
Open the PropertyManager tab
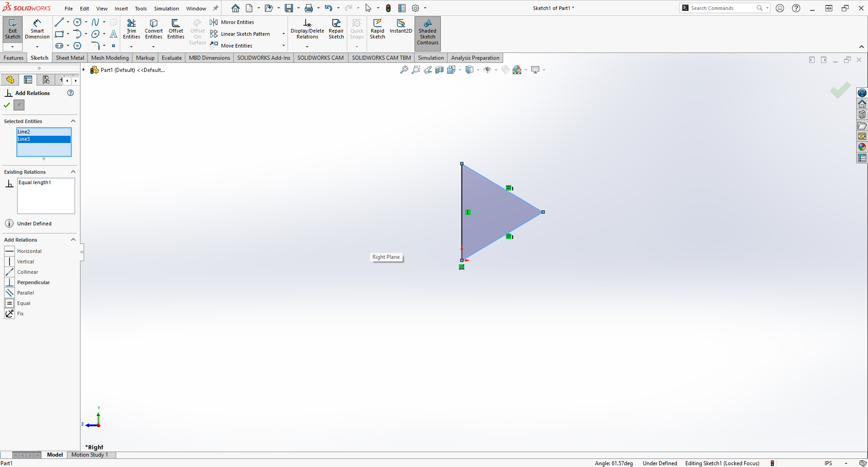(28, 80)
